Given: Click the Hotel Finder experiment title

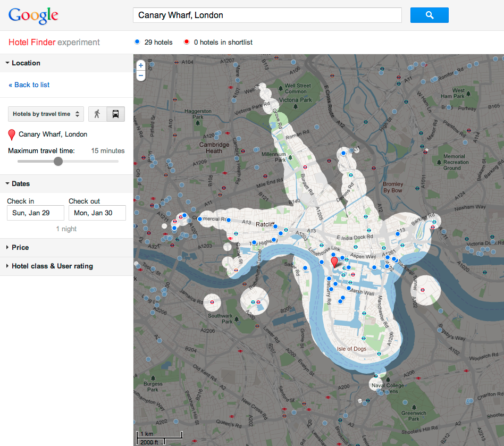Looking at the screenshot, I should click(54, 42).
